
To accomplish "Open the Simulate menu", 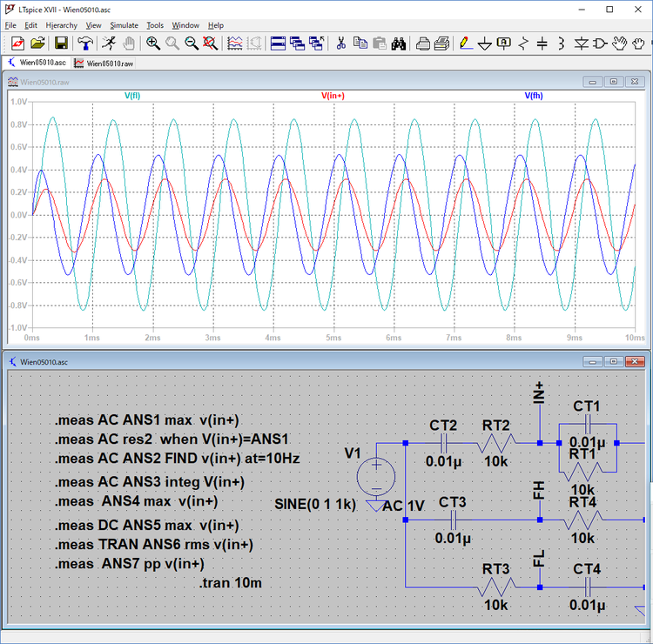I will 124,25.
